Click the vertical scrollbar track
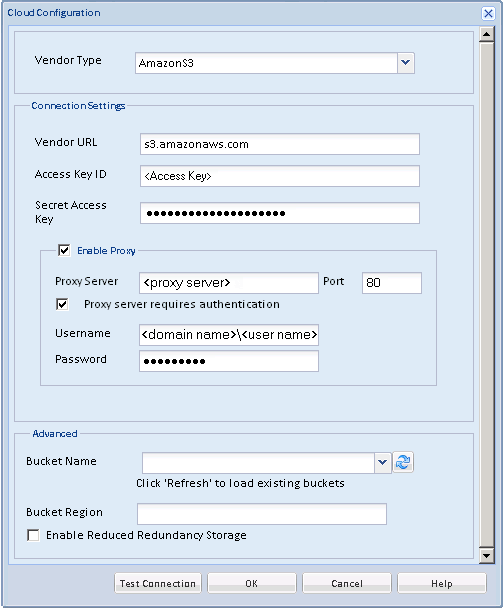 (486, 295)
